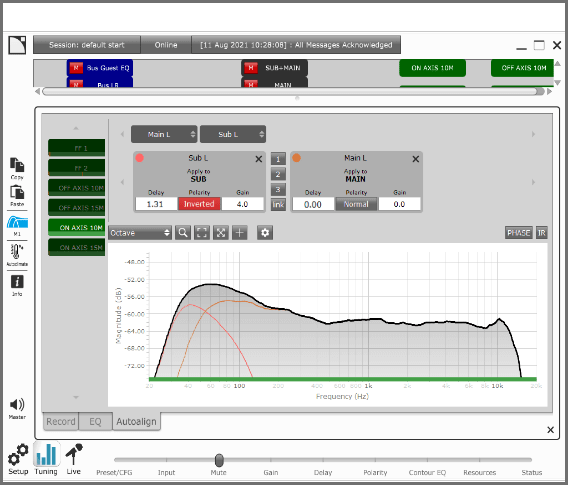Click the Info icon
This screenshot has width=568, height=485.
click(x=17, y=282)
